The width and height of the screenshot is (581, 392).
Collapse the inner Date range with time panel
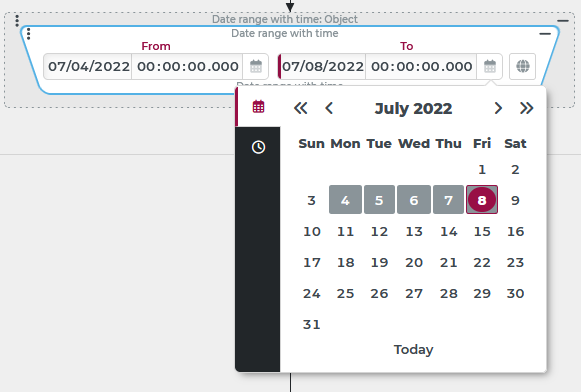[x=545, y=34]
